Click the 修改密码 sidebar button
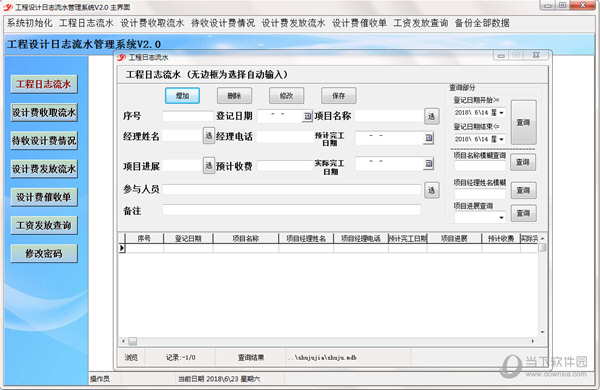Screen dimensions: 600x390 pyautogui.click(x=44, y=253)
